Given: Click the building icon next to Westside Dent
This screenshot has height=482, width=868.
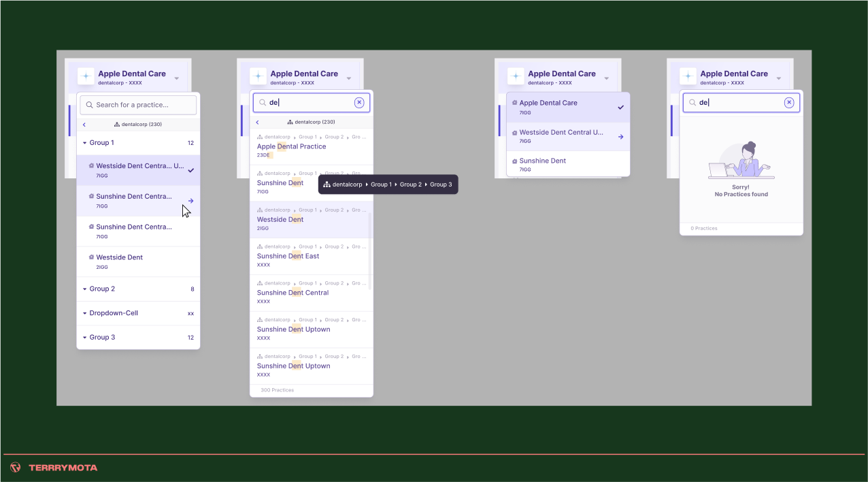Looking at the screenshot, I should point(91,257).
